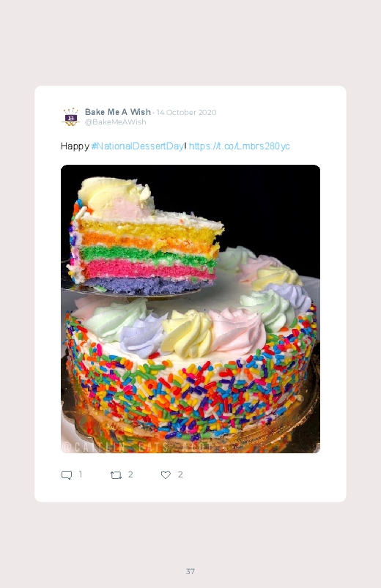
Task: Open the Bake Me A Wish display name
Action: click(x=118, y=112)
